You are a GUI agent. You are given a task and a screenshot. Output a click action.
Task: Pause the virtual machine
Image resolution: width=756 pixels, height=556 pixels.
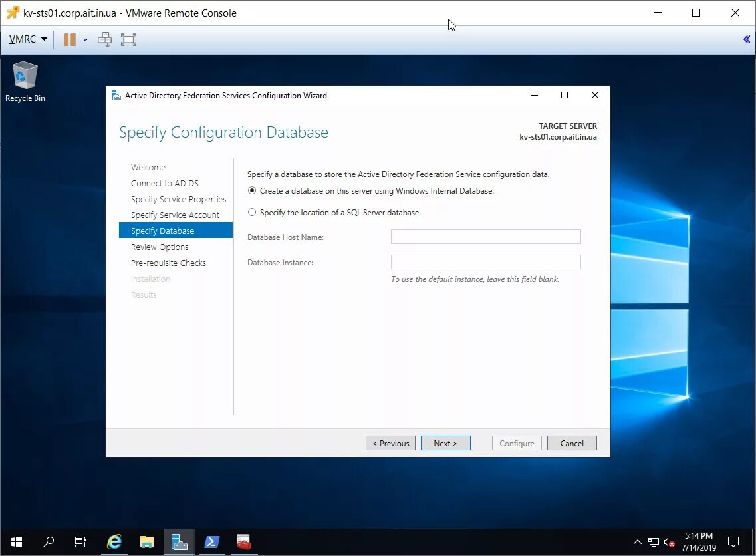tap(70, 39)
